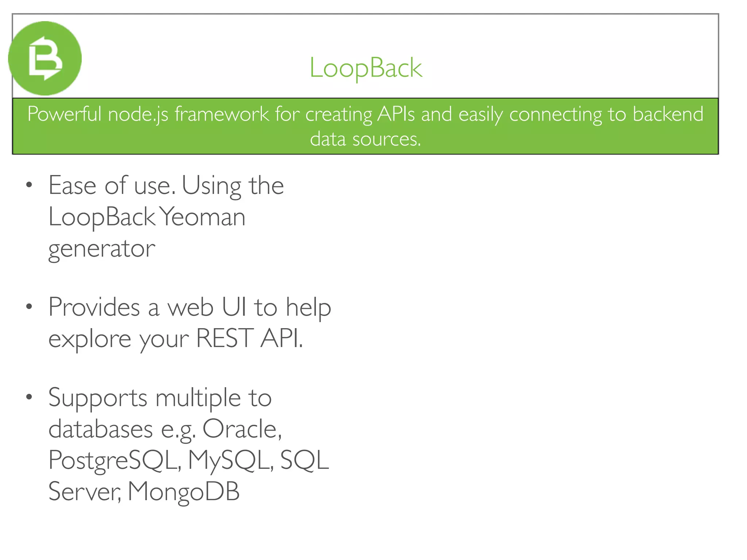Screen dimensions: 747x560
Task: Click the second bullet point dot
Action: tap(29, 306)
